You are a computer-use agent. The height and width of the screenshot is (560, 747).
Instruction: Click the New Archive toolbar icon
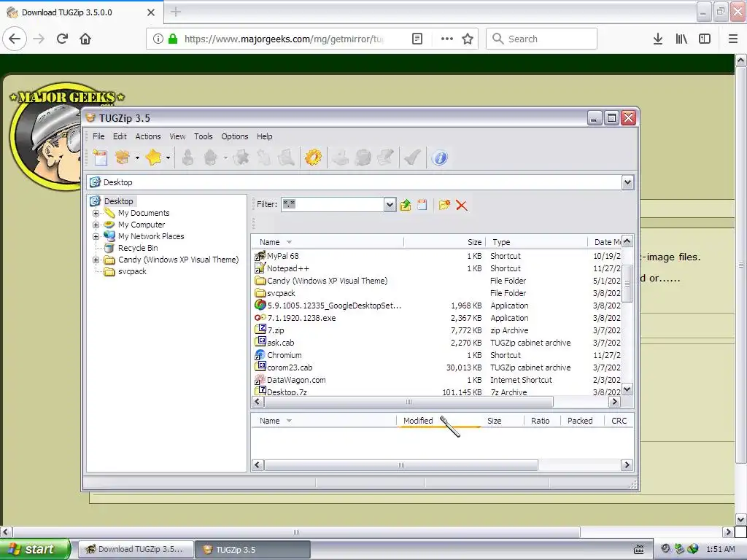101,157
